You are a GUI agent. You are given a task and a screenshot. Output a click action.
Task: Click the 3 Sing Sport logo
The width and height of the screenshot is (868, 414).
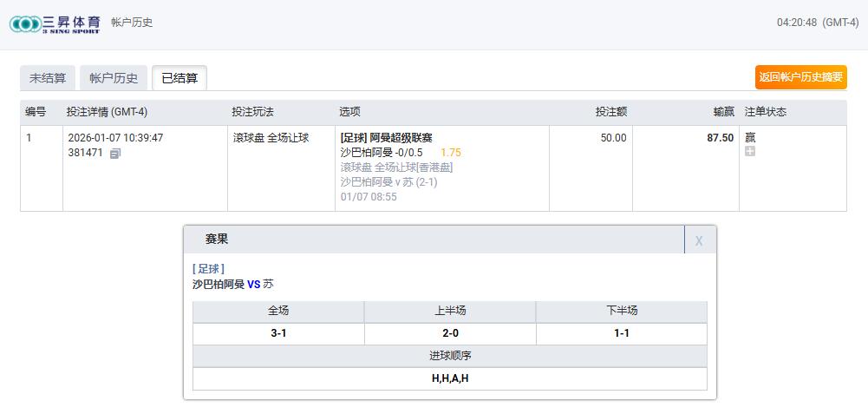[x=55, y=23]
